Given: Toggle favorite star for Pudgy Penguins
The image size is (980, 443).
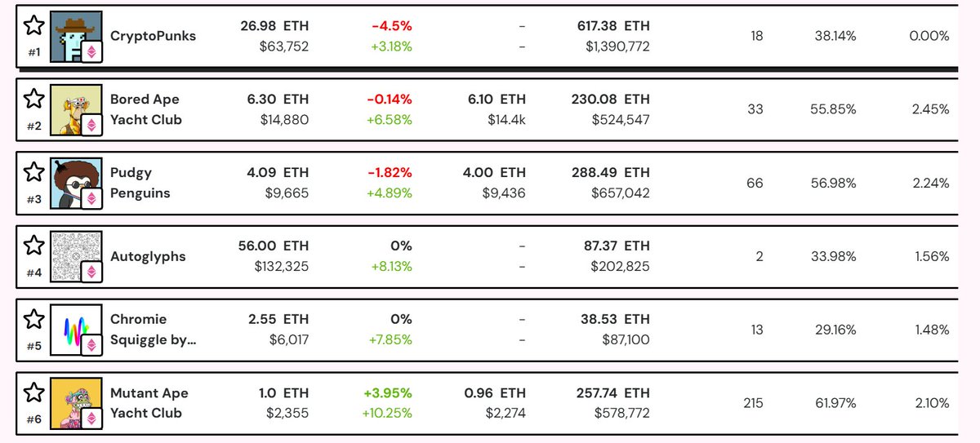Looking at the screenshot, I should pos(33,172).
